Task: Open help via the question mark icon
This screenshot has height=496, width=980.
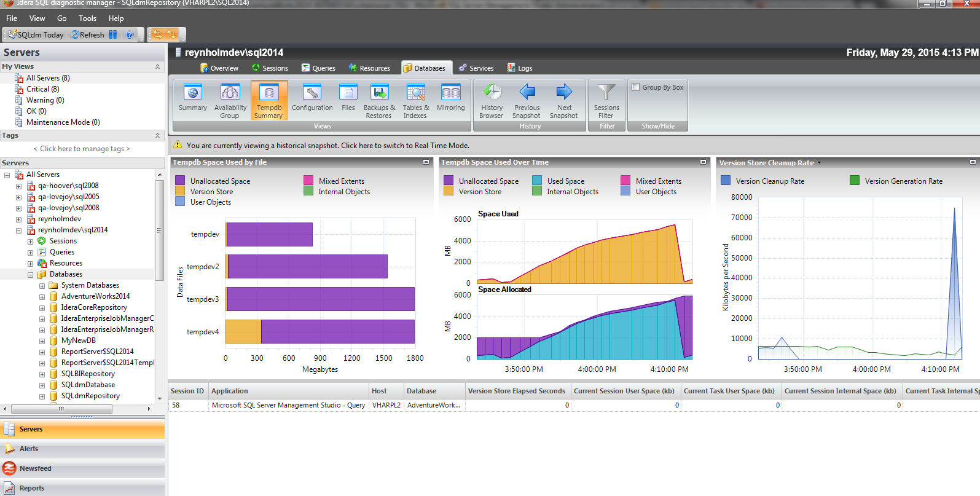Action: [130, 35]
